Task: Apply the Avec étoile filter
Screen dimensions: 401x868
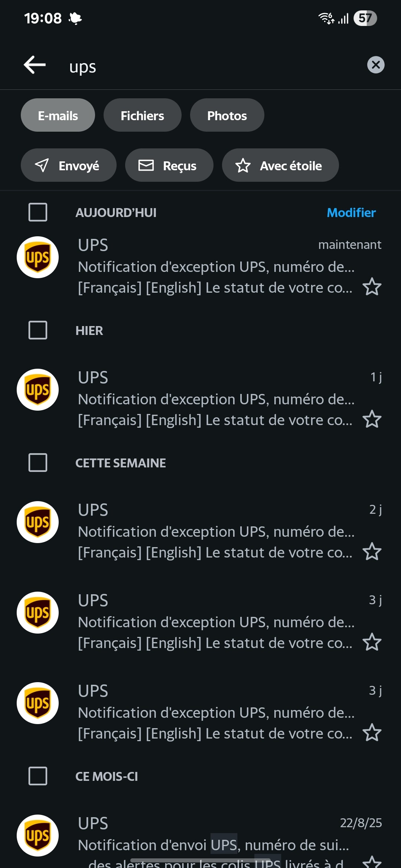Action: pyautogui.click(x=280, y=165)
